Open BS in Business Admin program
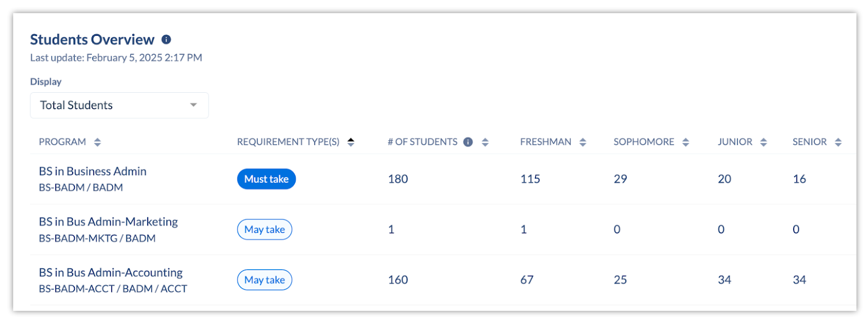Screen dimensions: 868x324 pyautogui.click(x=93, y=171)
